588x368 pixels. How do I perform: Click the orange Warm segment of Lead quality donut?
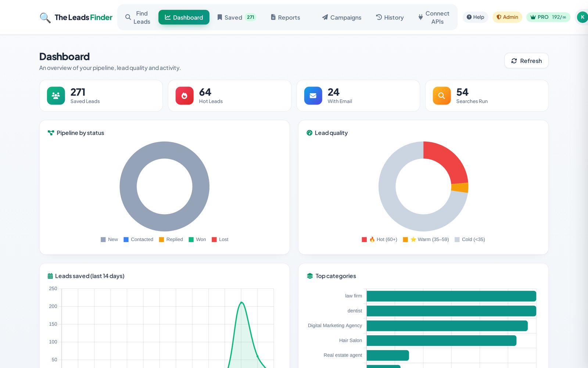click(x=460, y=188)
